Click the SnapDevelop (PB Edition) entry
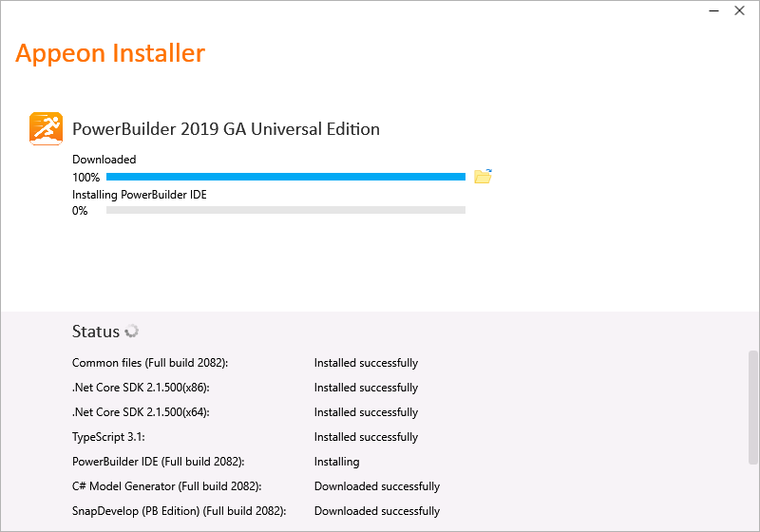This screenshot has width=760, height=532. click(x=179, y=511)
